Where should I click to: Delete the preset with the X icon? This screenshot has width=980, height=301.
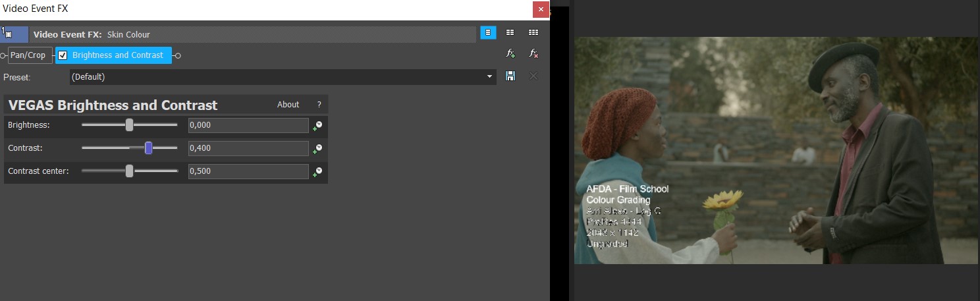[533, 76]
